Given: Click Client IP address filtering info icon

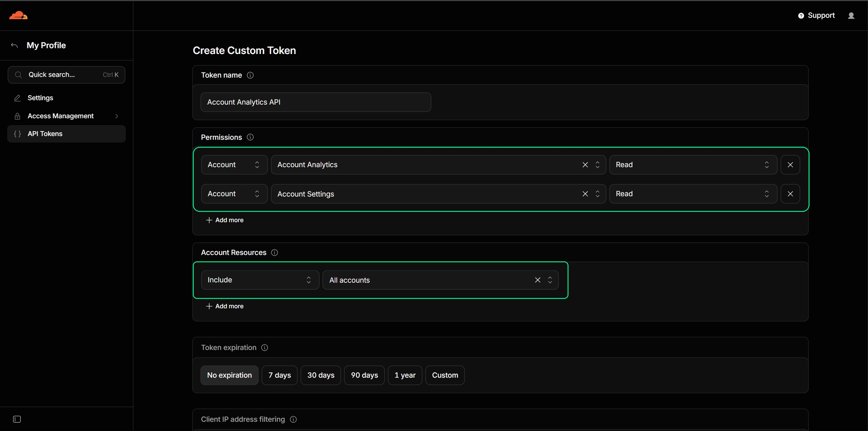Looking at the screenshot, I should (293, 419).
